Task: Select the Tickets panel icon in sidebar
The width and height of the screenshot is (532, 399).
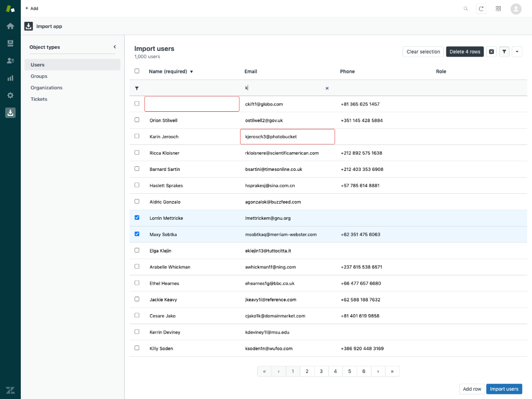Action: coord(10,43)
